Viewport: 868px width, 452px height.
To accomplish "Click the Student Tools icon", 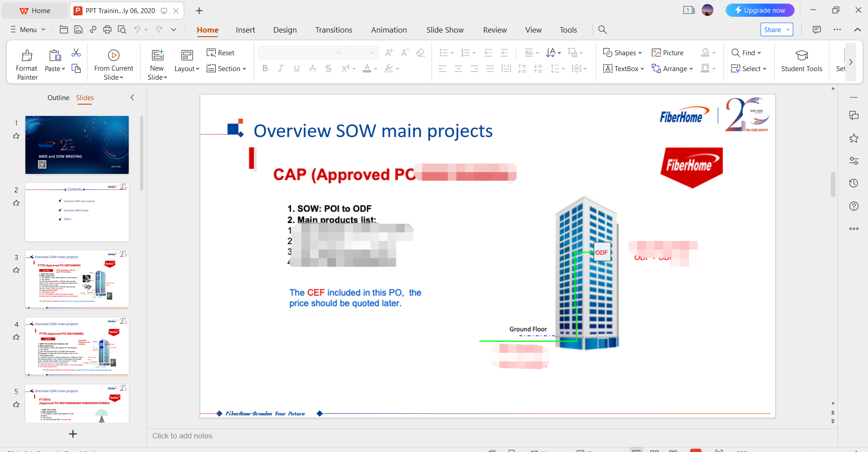I will tap(802, 55).
